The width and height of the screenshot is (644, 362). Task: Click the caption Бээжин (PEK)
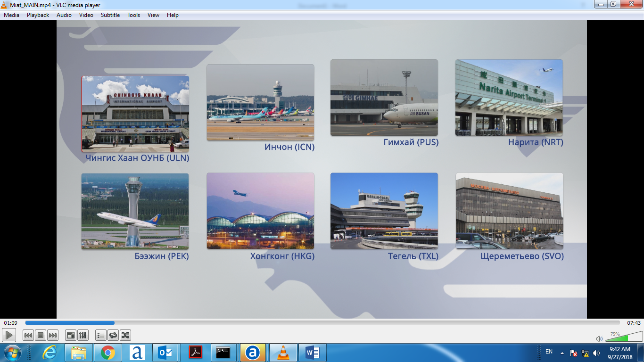click(161, 256)
